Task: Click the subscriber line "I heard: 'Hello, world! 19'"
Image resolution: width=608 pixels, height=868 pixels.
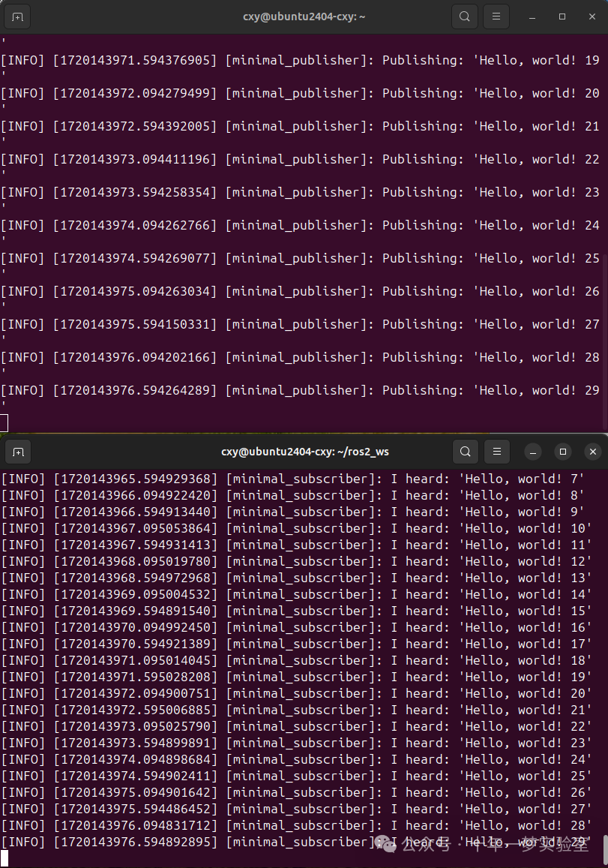Action: click(x=297, y=677)
